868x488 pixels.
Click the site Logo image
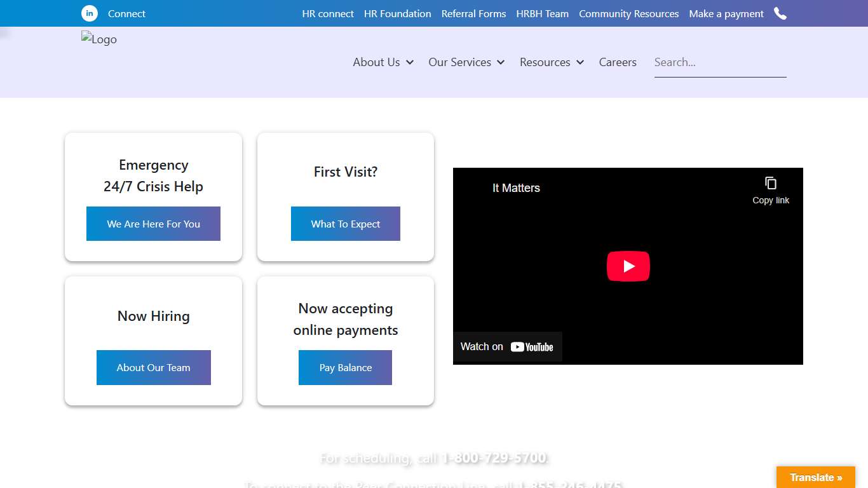point(99,39)
